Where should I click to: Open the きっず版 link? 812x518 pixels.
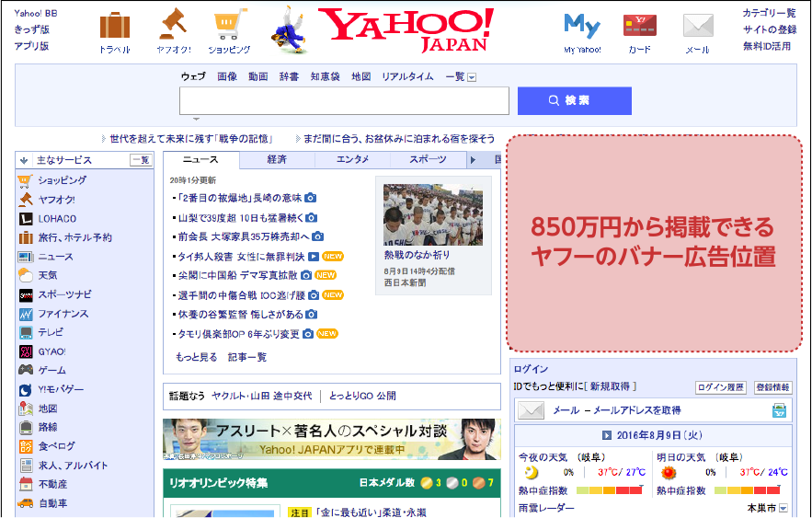pos(31,29)
